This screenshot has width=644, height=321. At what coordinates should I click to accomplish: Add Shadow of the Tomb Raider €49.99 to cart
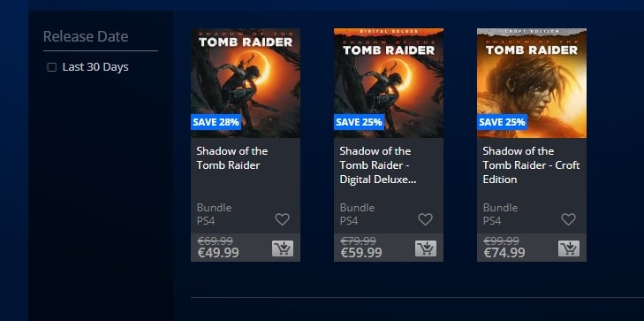(283, 248)
